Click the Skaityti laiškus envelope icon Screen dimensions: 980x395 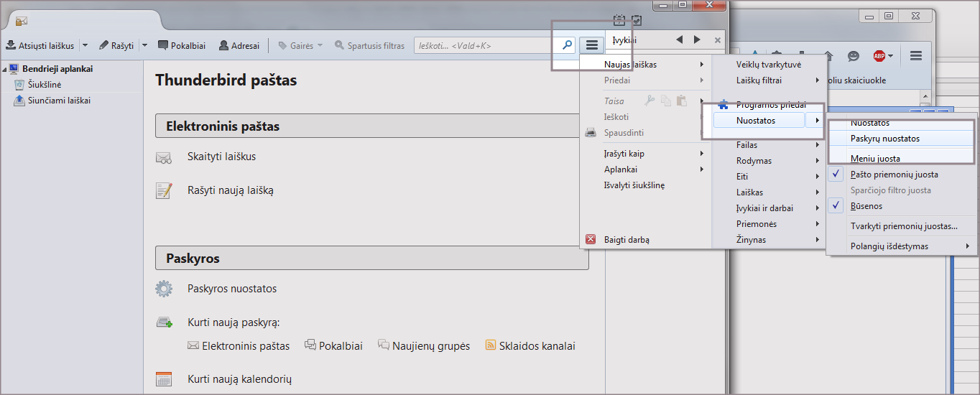tap(164, 157)
